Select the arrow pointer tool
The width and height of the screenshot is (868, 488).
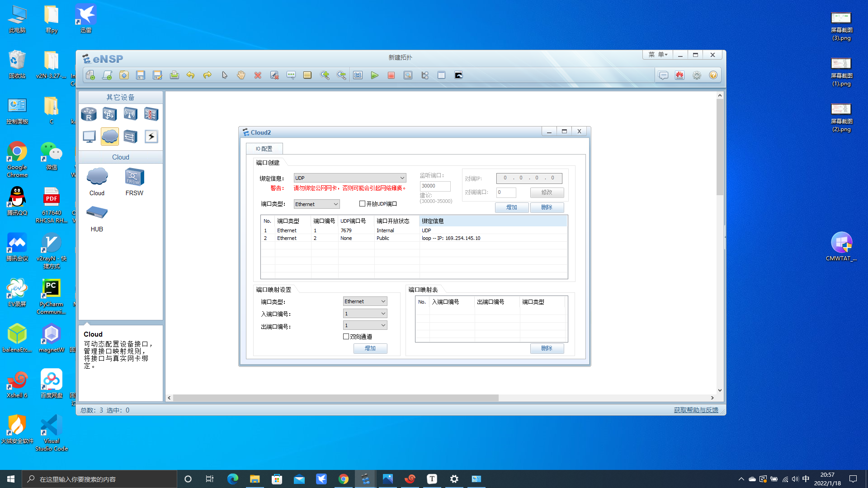point(224,75)
